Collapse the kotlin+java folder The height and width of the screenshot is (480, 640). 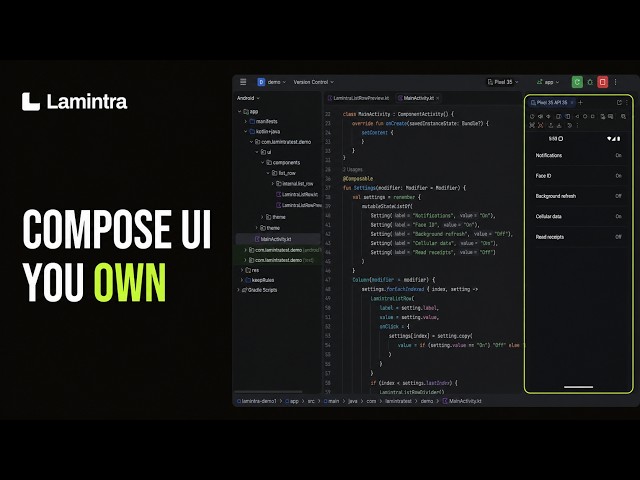coord(245,131)
